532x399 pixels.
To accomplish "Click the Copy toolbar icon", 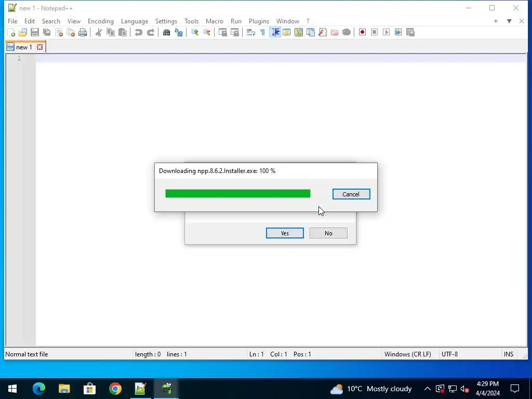I will 111,32.
